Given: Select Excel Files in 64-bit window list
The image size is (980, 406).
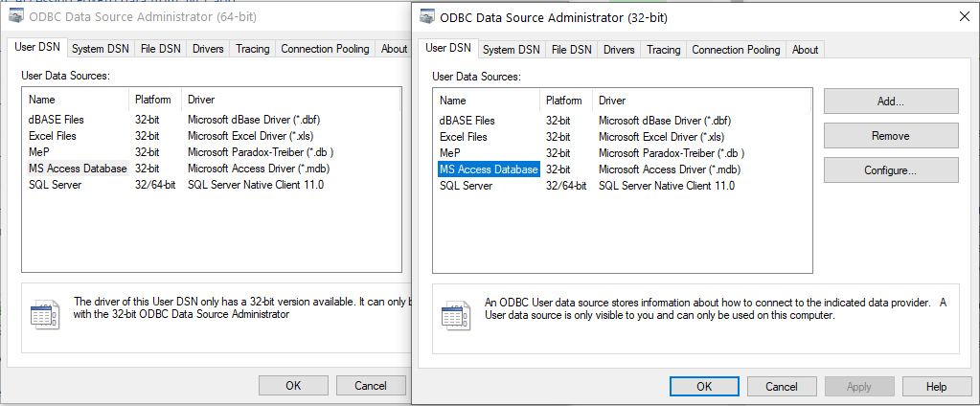Looking at the screenshot, I should tap(52, 137).
